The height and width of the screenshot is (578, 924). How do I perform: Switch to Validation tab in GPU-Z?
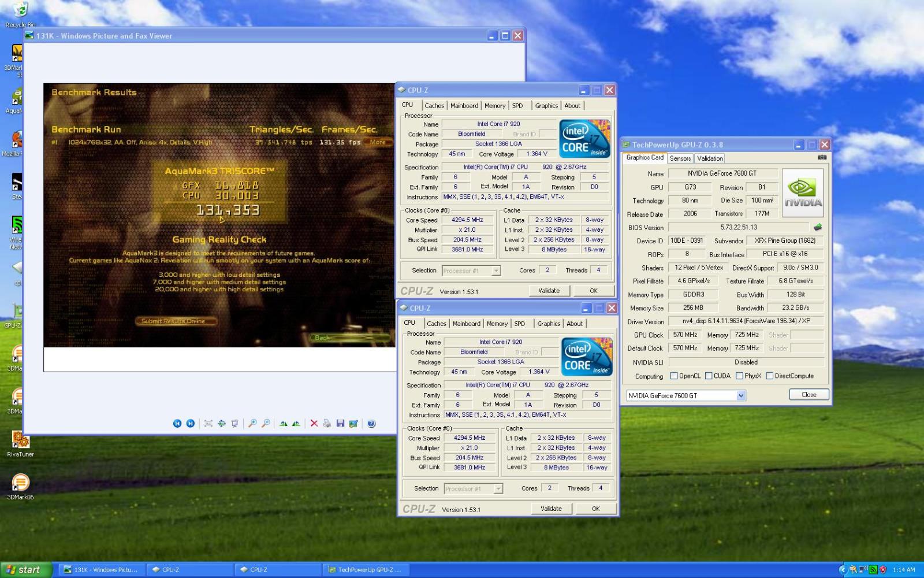[x=710, y=158]
